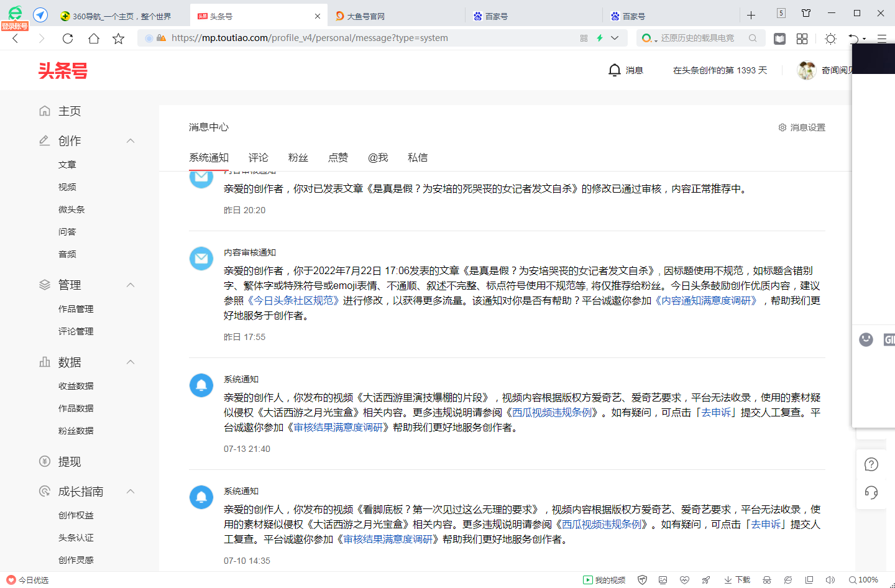The width and height of the screenshot is (895, 588).
Task: Click the volume speaker icon in status bar
Action: pos(830,580)
